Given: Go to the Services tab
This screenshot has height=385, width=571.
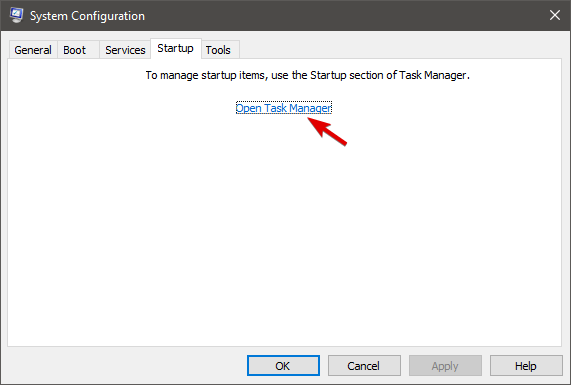Looking at the screenshot, I should pos(125,50).
